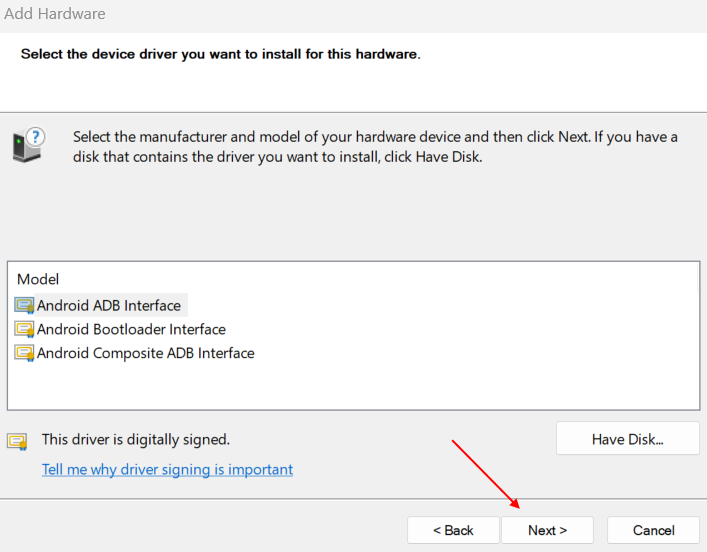The image size is (707, 552).
Task: Cancel the Add Hardware wizard
Action: click(x=653, y=530)
